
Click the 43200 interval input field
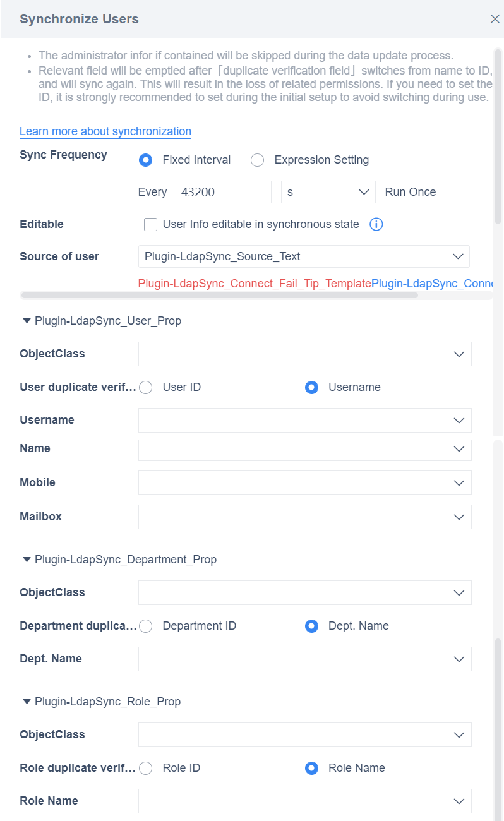point(224,191)
